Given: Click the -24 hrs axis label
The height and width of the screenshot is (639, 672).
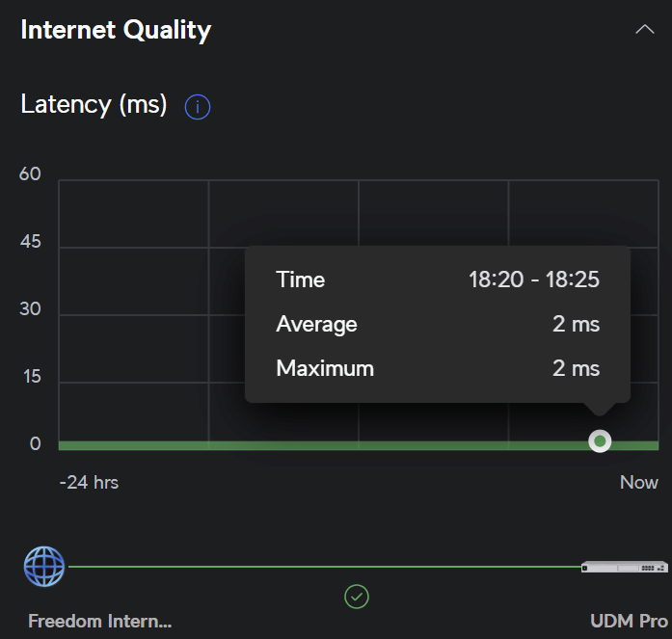Looking at the screenshot, I should (89, 483).
